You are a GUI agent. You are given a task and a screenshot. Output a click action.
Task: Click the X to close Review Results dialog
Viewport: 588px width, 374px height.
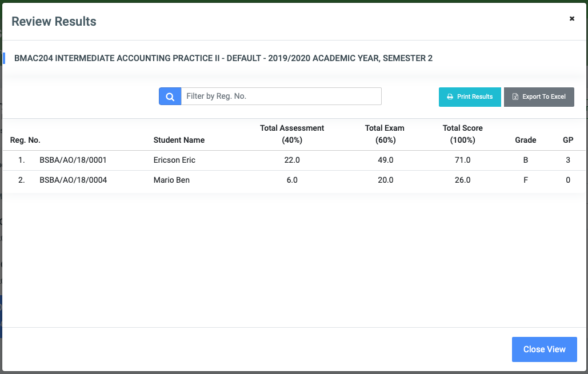click(571, 18)
